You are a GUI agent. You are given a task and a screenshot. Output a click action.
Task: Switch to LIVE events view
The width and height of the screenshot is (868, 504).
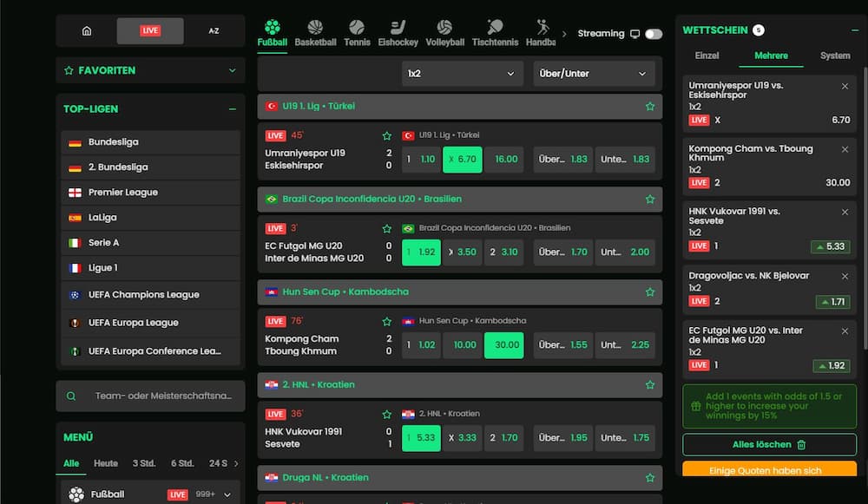click(x=149, y=29)
